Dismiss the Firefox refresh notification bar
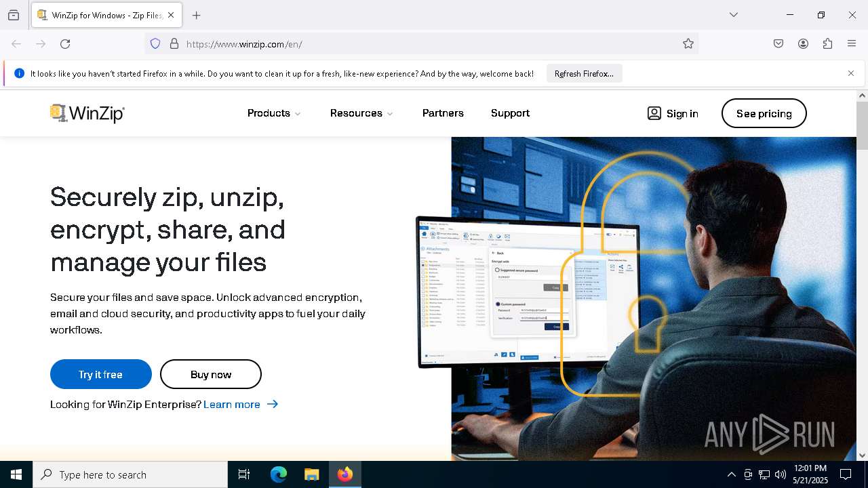 coord(851,73)
